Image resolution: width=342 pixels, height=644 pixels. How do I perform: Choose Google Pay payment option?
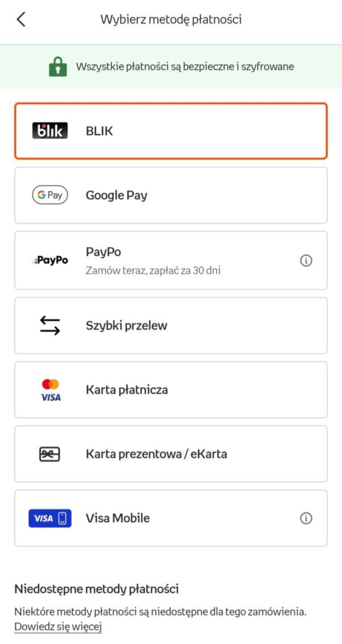(x=171, y=195)
